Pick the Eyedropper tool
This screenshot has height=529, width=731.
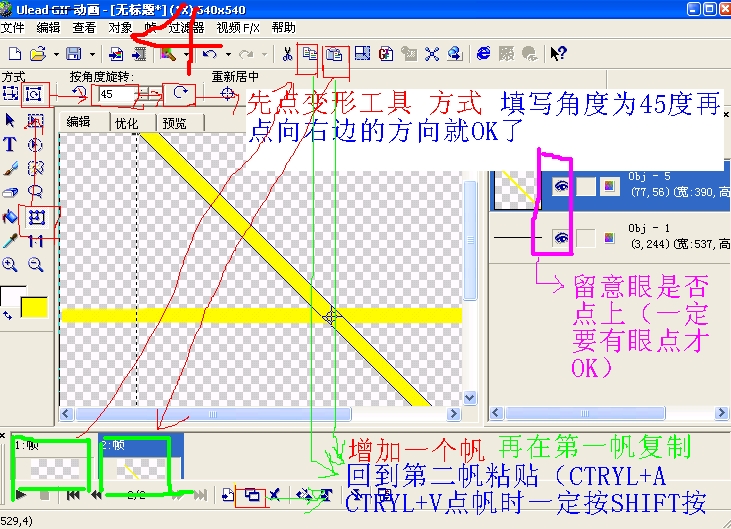pos(11,240)
